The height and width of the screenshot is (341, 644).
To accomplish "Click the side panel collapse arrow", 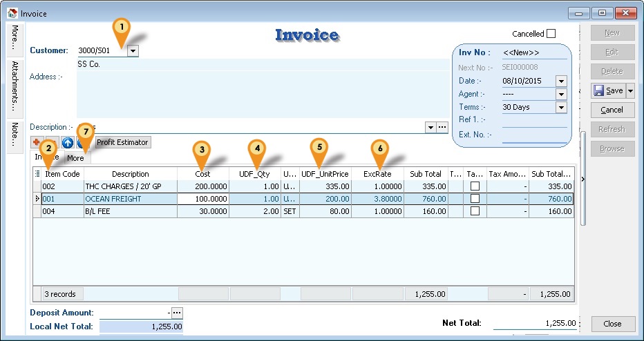I will (583, 179).
